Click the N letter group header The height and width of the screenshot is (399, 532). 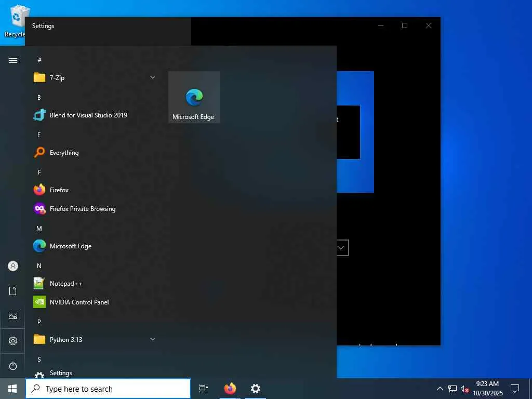pyautogui.click(x=39, y=266)
